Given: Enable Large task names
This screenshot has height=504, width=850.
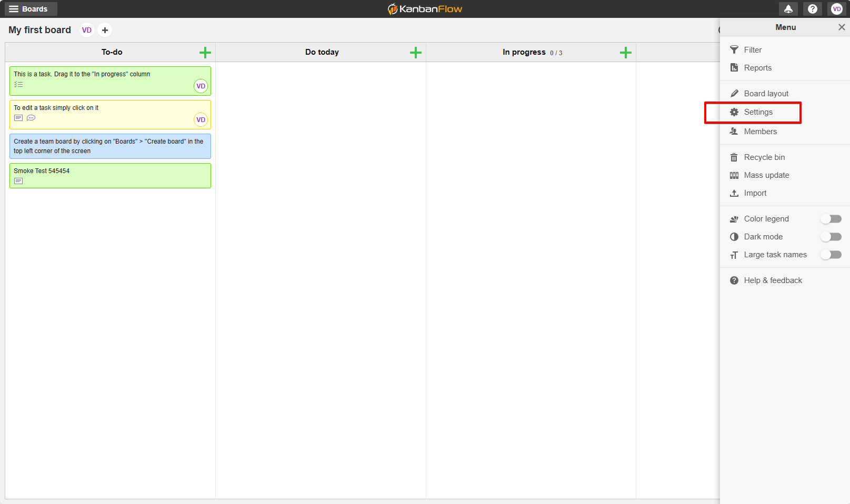Looking at the screenshot, I should [831, 254].
